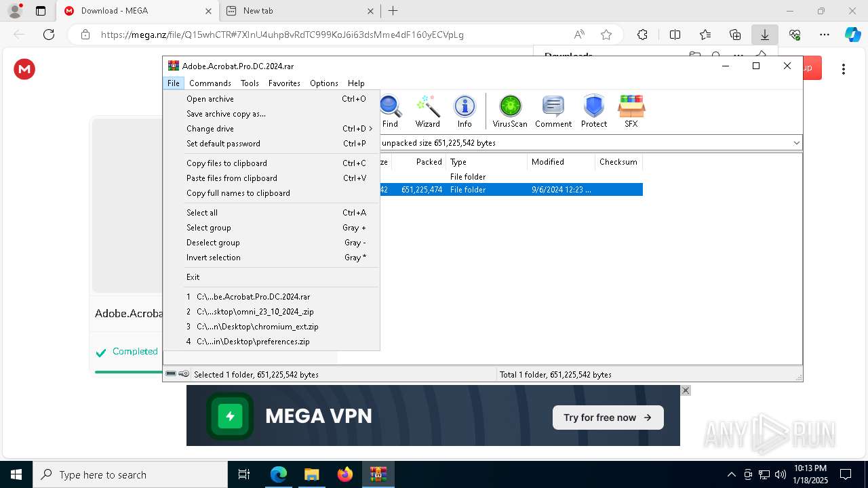868x488 pixels.
Task: Click the Read aloud icon in address bar
Action: point(579,35)
